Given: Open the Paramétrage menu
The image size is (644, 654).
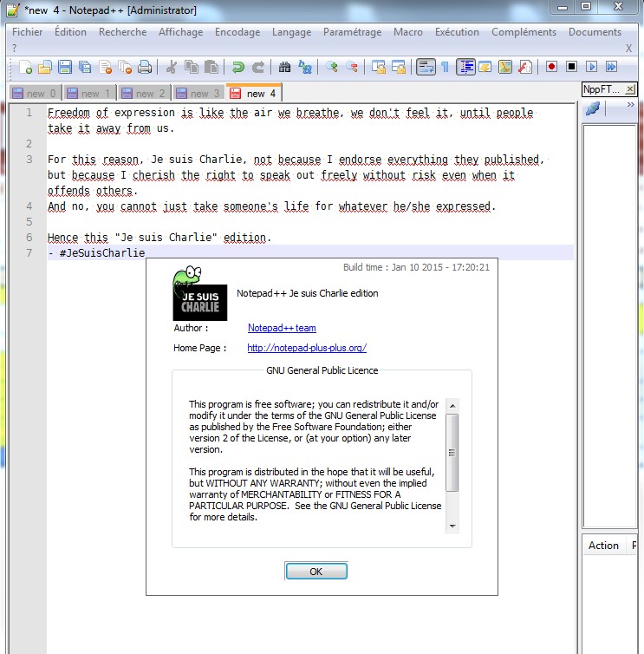Looking at the screenshot, I should pos(352,32).
